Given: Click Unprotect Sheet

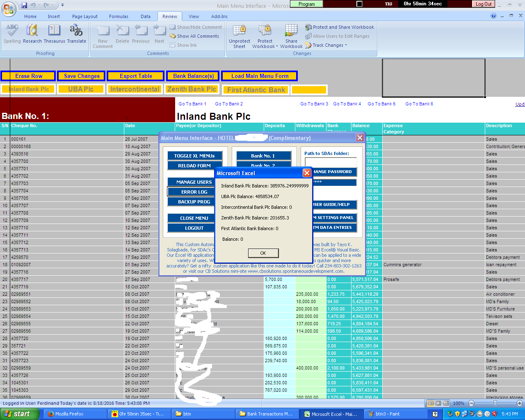Looking at the screenshot, I should coord(240,37).
